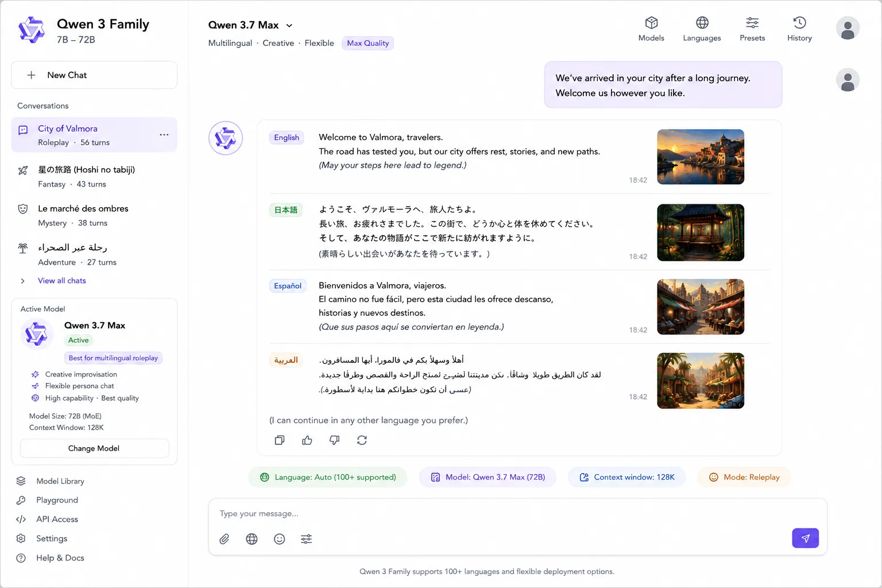Open the Models panel icon

click(651, 23)
